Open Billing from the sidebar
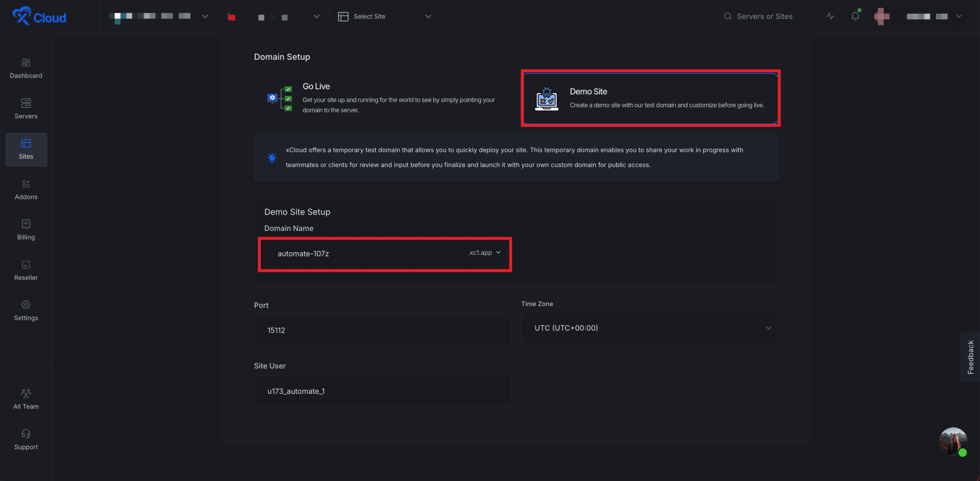 26,230
